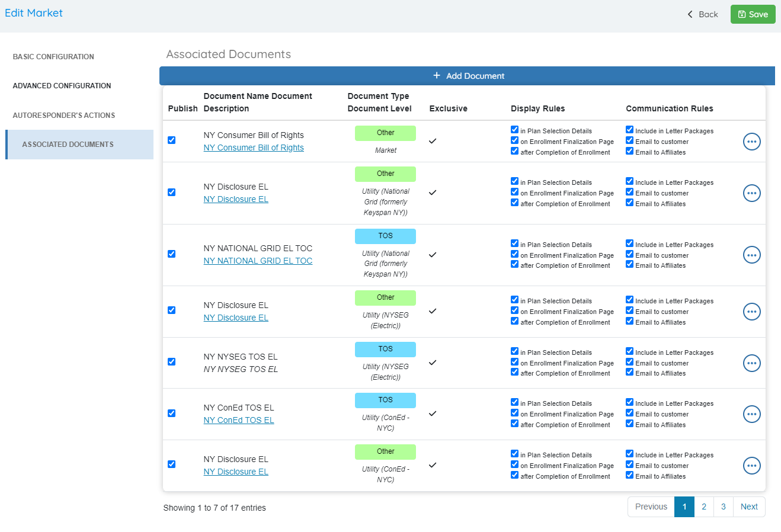
Task: Open actions menu for NY NYSEG TOS EL
Action: [751, 363]
